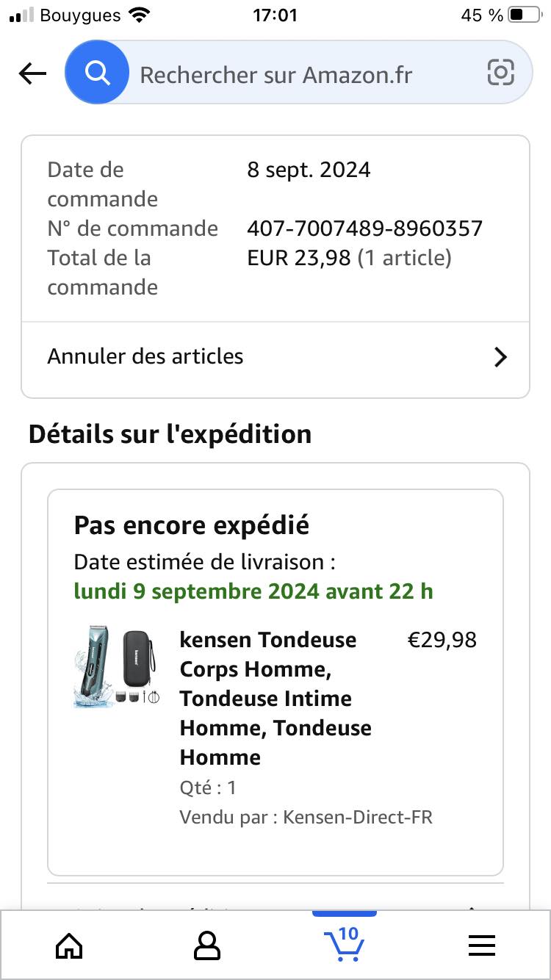Tap the back arrow icon
This screenshot has width=551, height=980.
pos(32,73)
